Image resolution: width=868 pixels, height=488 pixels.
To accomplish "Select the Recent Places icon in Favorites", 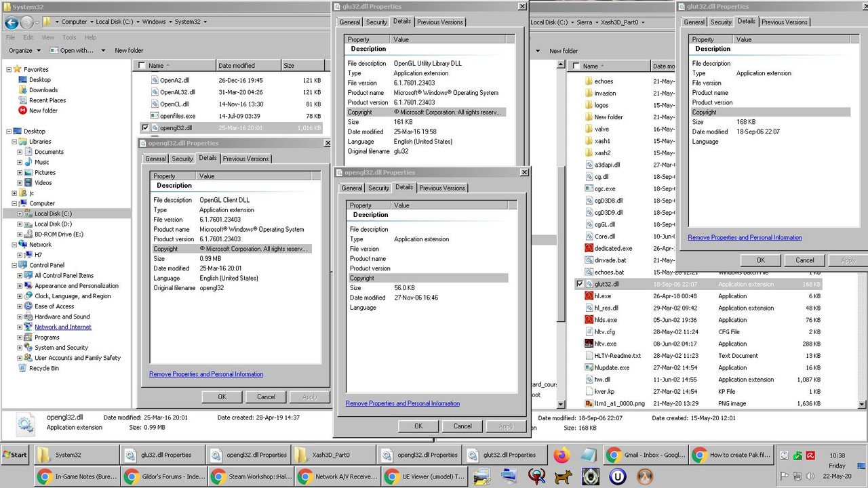I will [23, 100].
